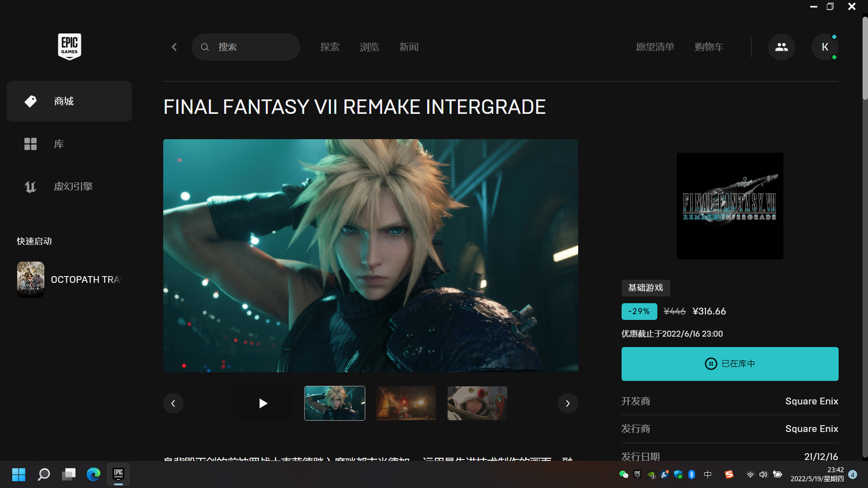
Task: Open the Windows Start menu
Action: point(19,474)
